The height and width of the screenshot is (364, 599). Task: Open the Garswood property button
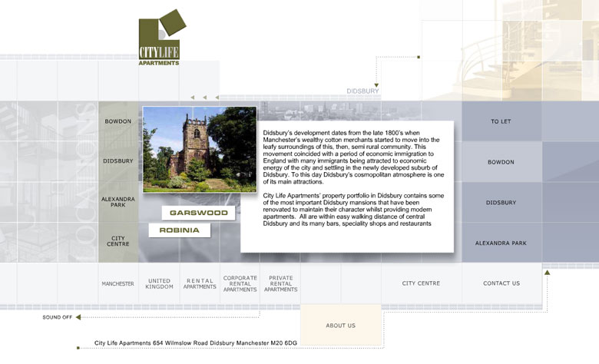click(x=198, y=213)
